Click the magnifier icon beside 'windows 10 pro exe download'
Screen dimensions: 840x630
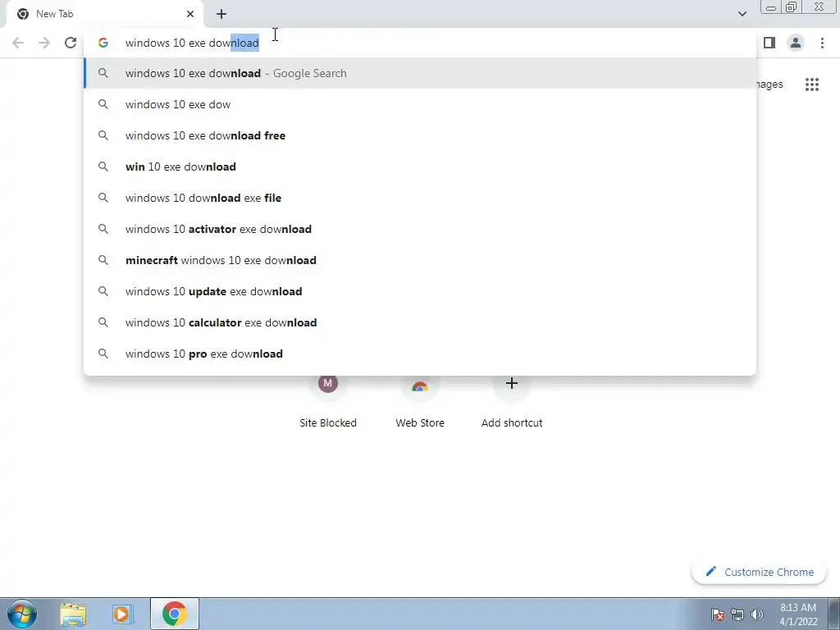pyautogui.click(x=103, y=354)
